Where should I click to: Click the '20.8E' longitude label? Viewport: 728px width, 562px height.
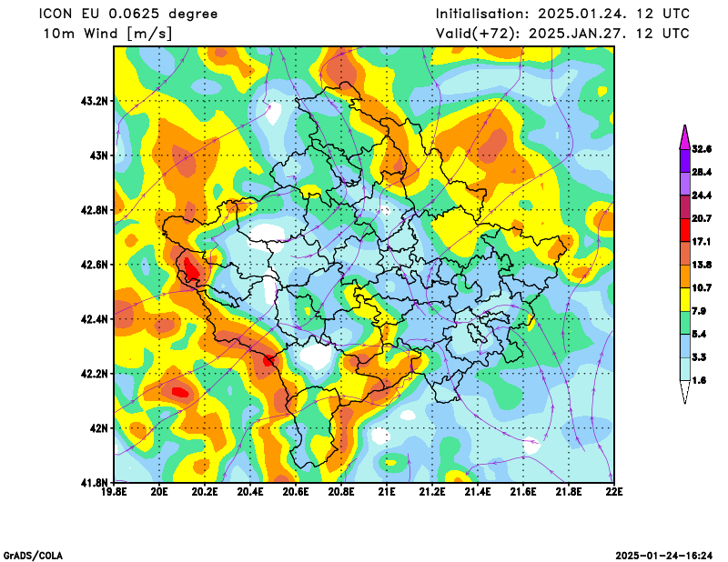click(341, 492)
